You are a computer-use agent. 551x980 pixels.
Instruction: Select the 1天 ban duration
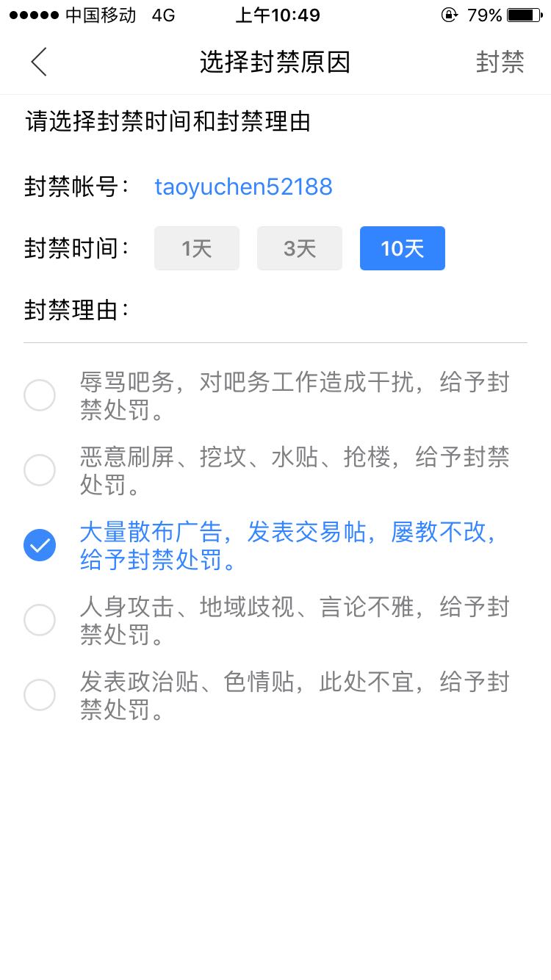(197, 248)
